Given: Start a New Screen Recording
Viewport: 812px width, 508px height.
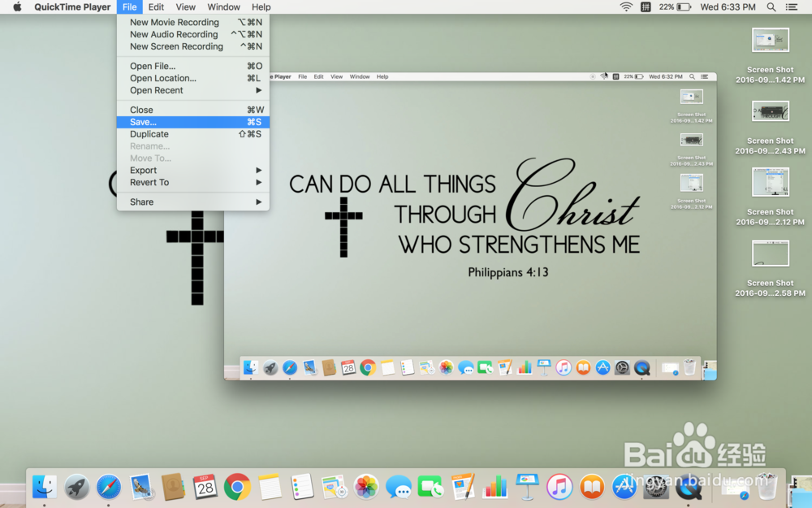Looking at the screenshot, I should [x=193, y=46].
